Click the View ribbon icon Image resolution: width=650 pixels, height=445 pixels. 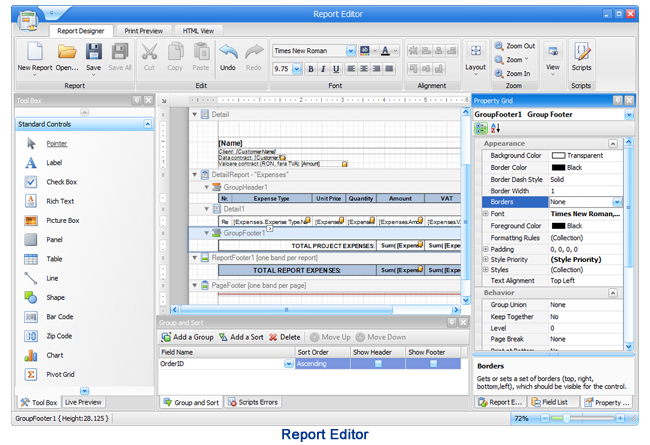553,51
